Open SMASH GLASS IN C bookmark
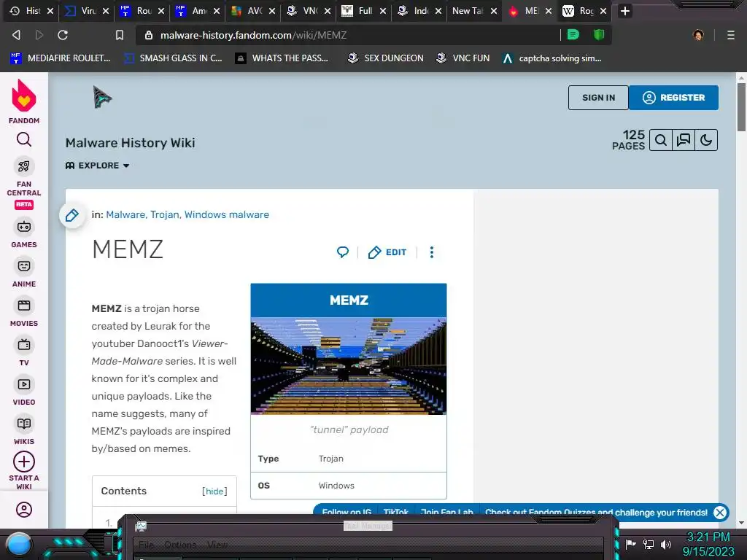The height and width of the screenshot is (560, 747). point(174,58)
